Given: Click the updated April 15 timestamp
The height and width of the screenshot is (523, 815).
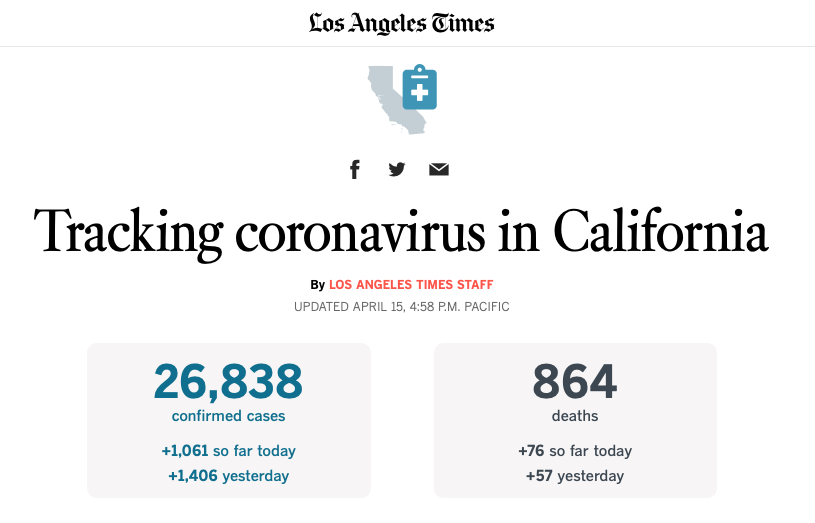Looking at the screenshot, I should tap(402, 307).
